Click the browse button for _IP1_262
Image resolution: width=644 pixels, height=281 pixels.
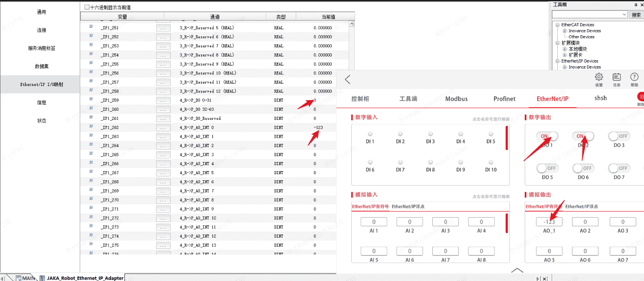point(163,128)
